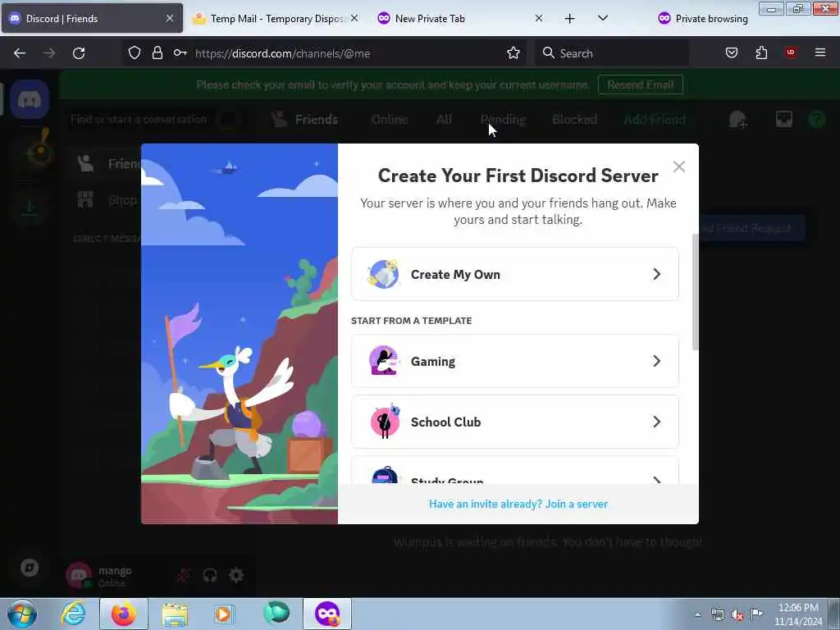Select the School Club server template

[515, 422]
